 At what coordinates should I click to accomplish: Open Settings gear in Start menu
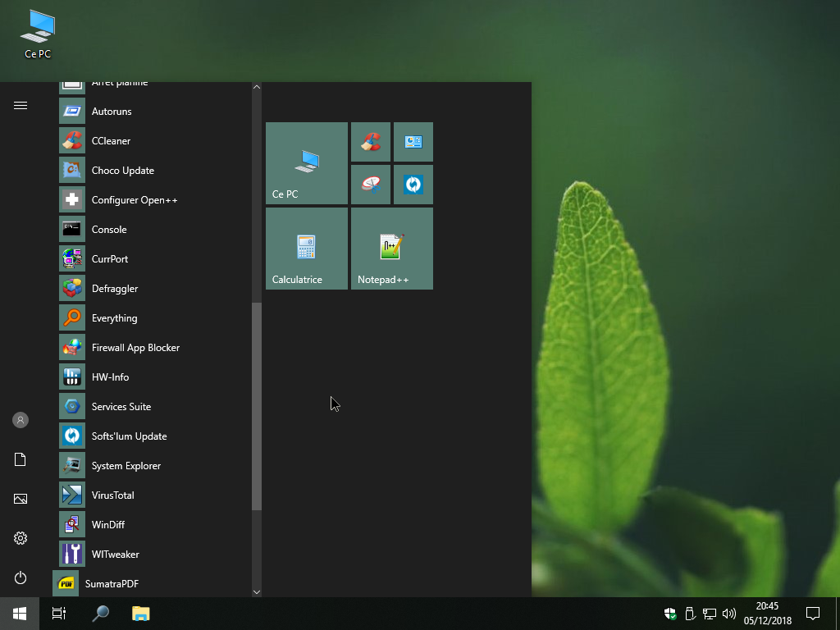(21, 538)
